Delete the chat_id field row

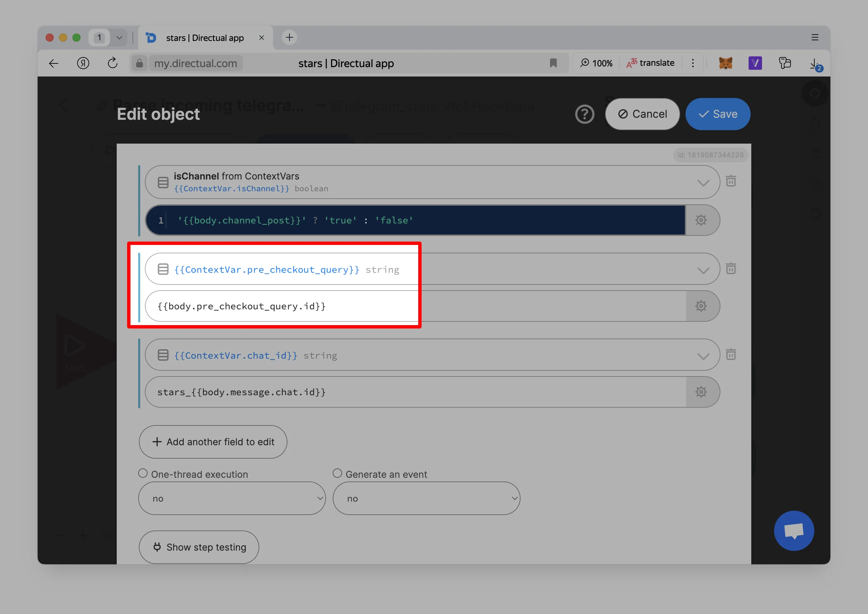(730, 354)
